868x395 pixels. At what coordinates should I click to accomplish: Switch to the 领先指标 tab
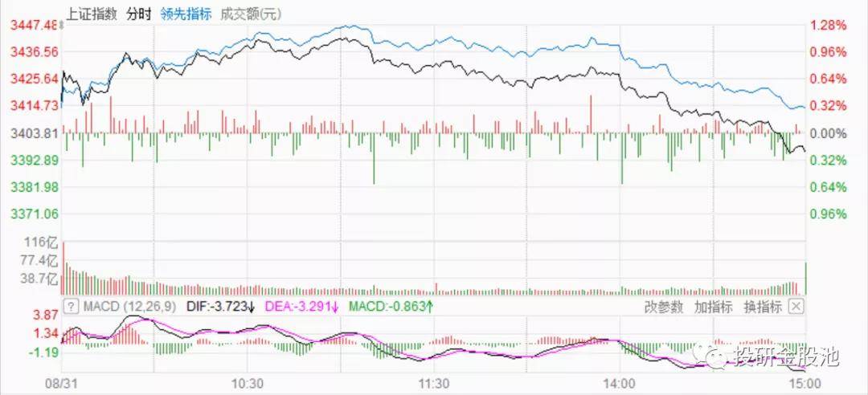(x=186, y=14)
